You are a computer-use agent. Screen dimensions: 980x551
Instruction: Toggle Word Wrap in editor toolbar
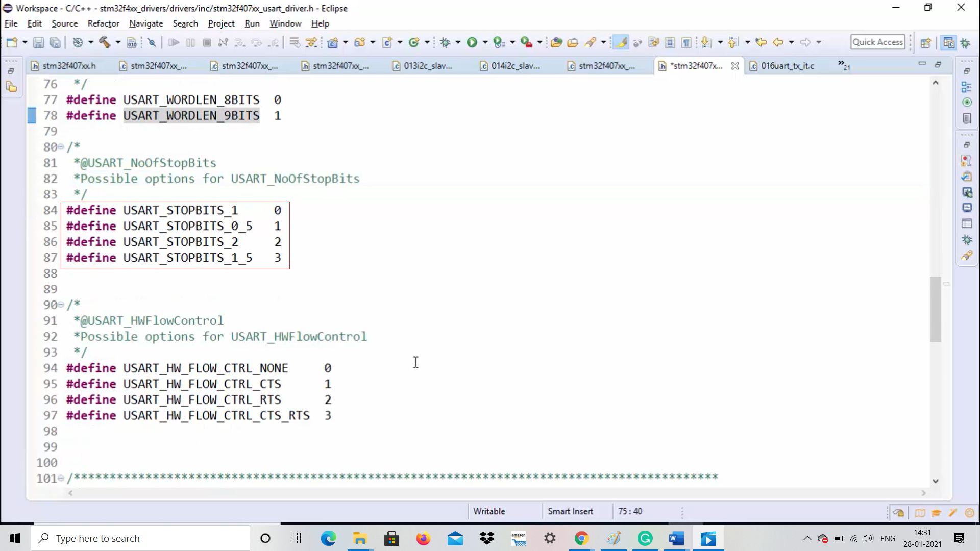[x=653, y=43]
